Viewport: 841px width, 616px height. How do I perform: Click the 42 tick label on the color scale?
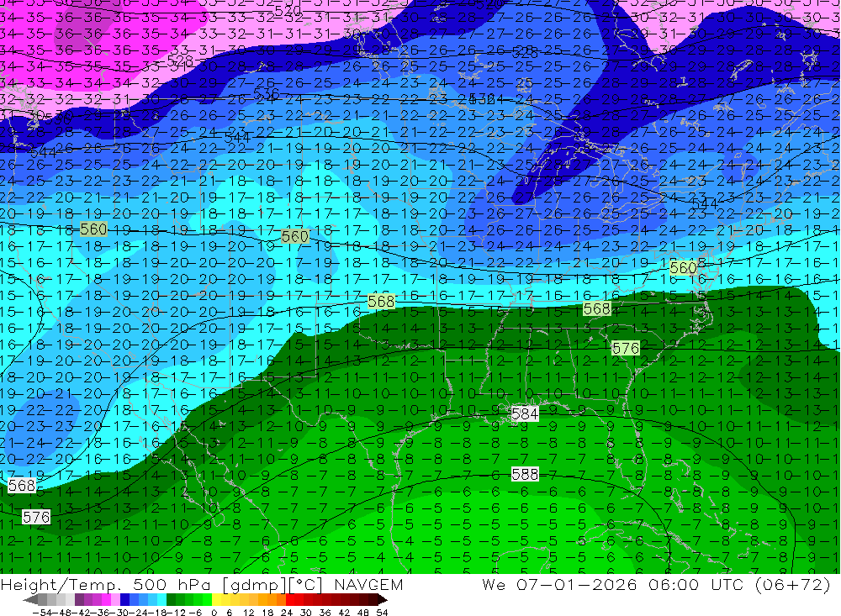344,613
